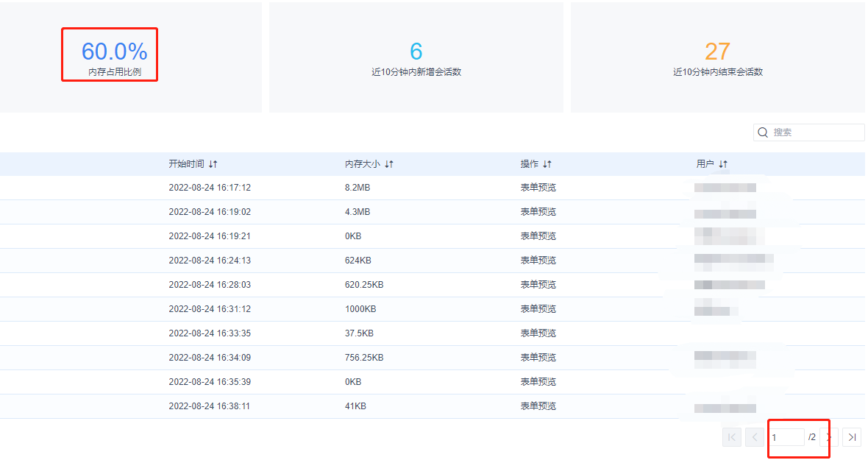
Task: Sort by 操作 column arrows
Action: [x=547, y=164]
